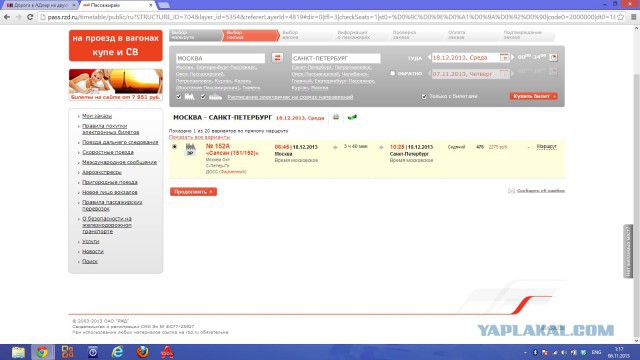Image resolution: width=640 pixels, height=360 pixels.
Task: Bookmark this page with the star
Action: [x=621, y=17]
